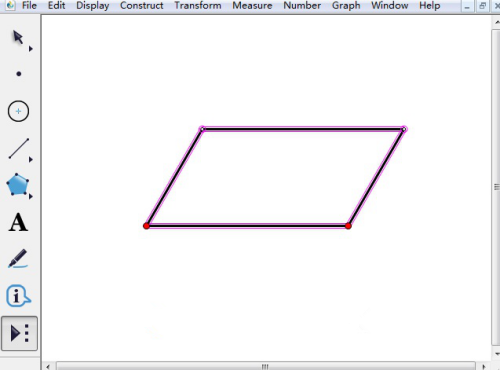Select the Polygon tool

pos(17,184)
